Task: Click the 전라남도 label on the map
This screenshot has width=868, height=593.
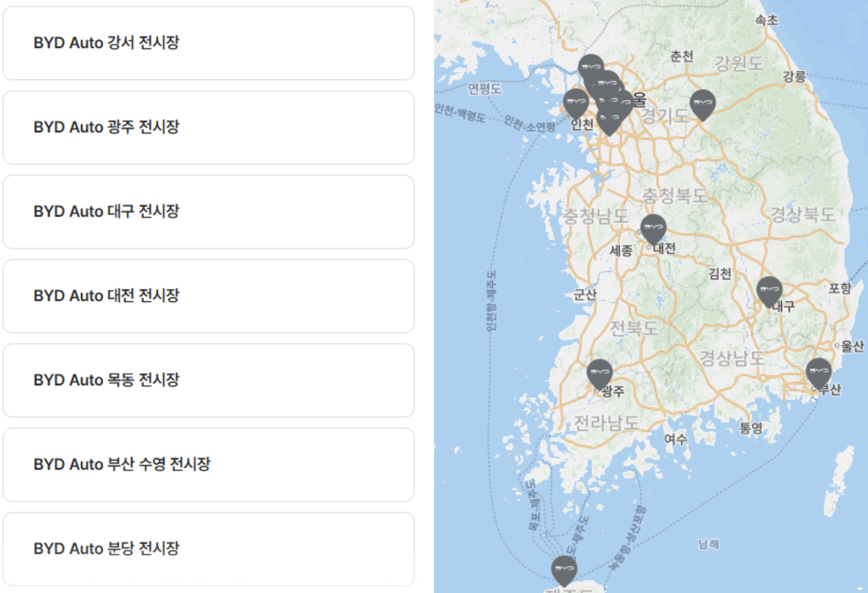Action: click(606, 423)
